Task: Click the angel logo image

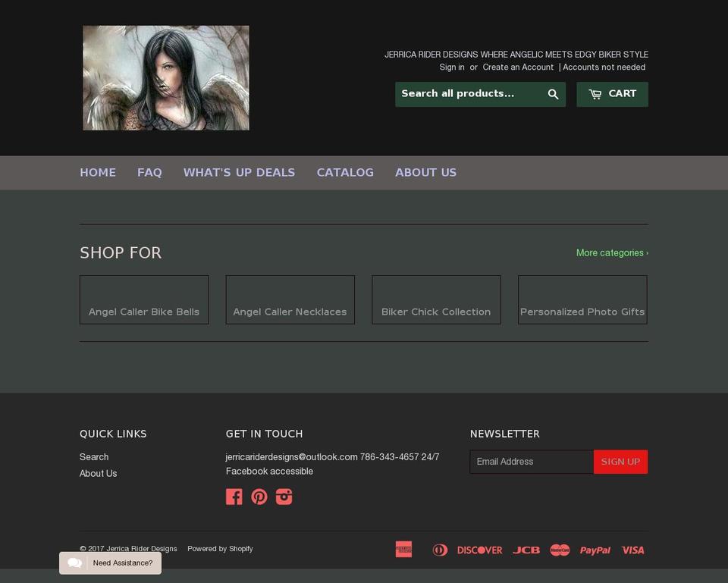Action: [x=166, y=78]
